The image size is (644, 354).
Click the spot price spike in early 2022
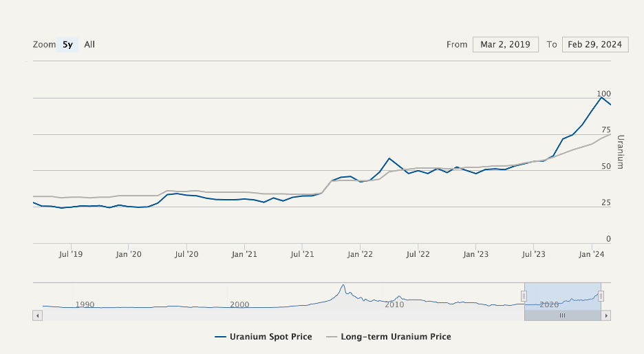389,158
